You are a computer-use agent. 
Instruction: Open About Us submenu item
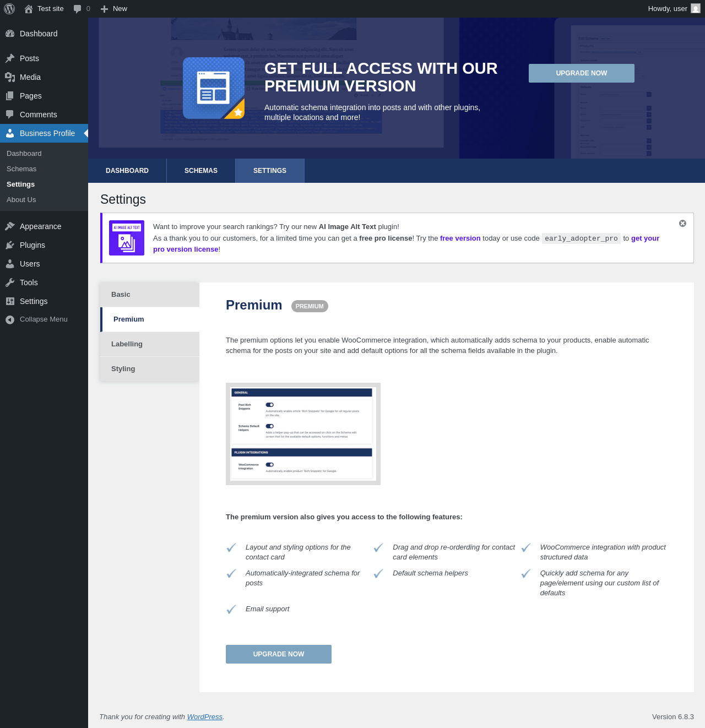pos(21,200)
